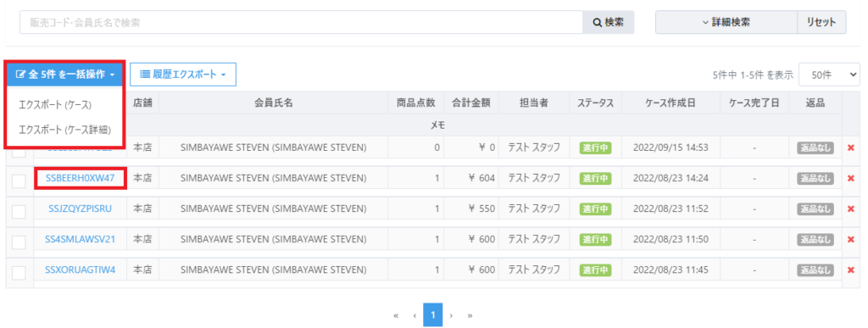Jump to first page with double arrow

(396, 315)
